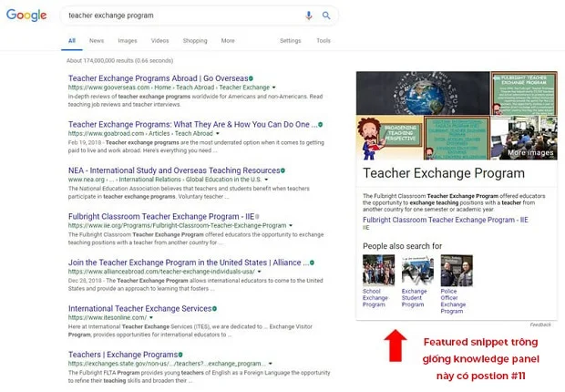Open NEA International Study and Overseas Teaching Resources
Viewport: 565px width, 392px height.
click(174, 170)
